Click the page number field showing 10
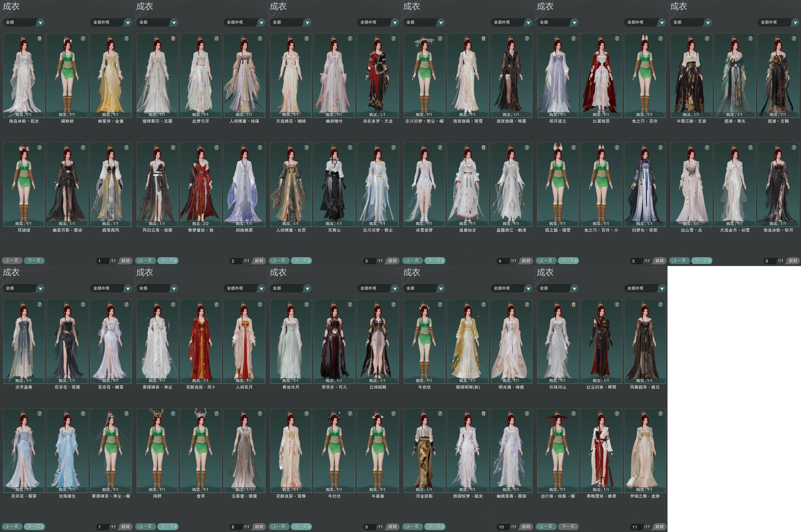The width and height of the screenshot is (801, 532). pyautogui.click(x=503, y=527)
